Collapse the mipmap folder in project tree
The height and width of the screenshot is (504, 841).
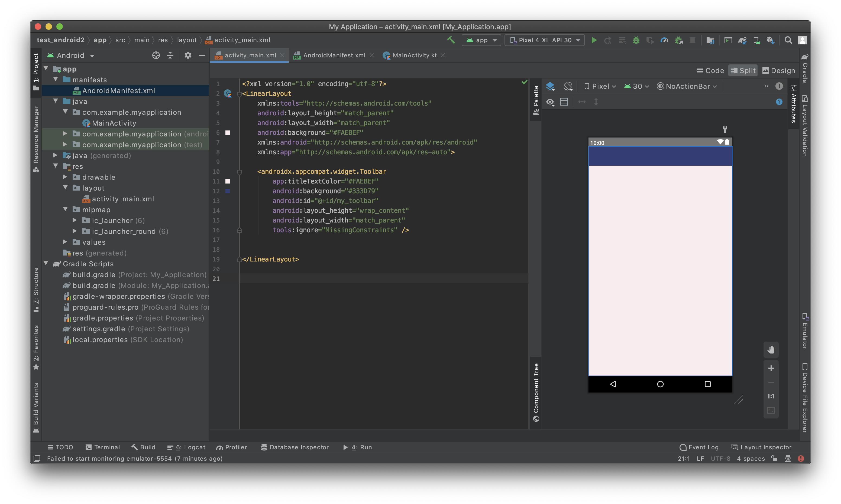click(x=65, y=210)
